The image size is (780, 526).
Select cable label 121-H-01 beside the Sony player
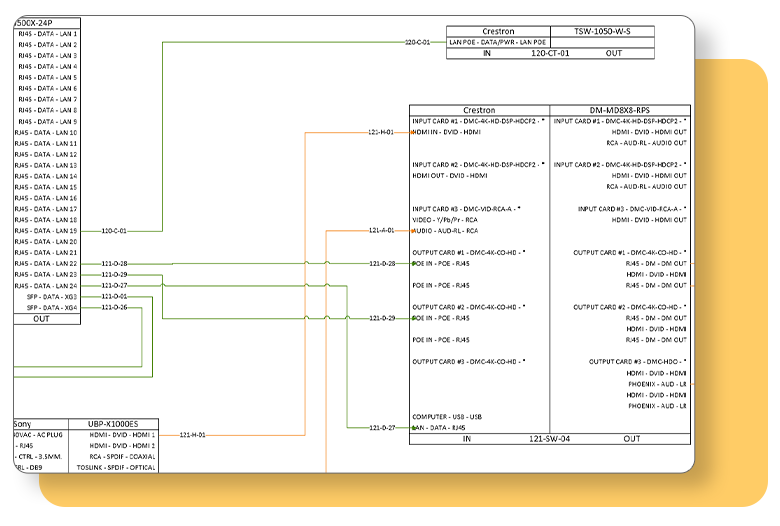193,435
